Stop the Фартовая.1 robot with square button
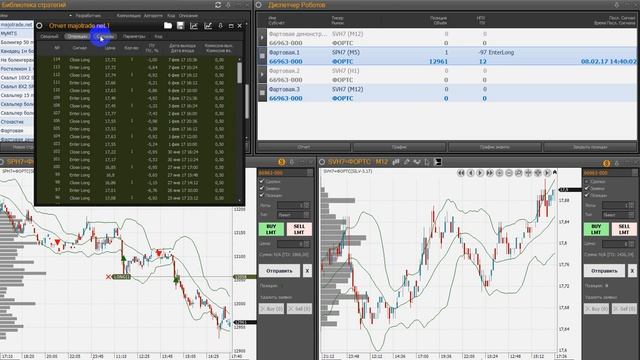 (x=262, y=56)
